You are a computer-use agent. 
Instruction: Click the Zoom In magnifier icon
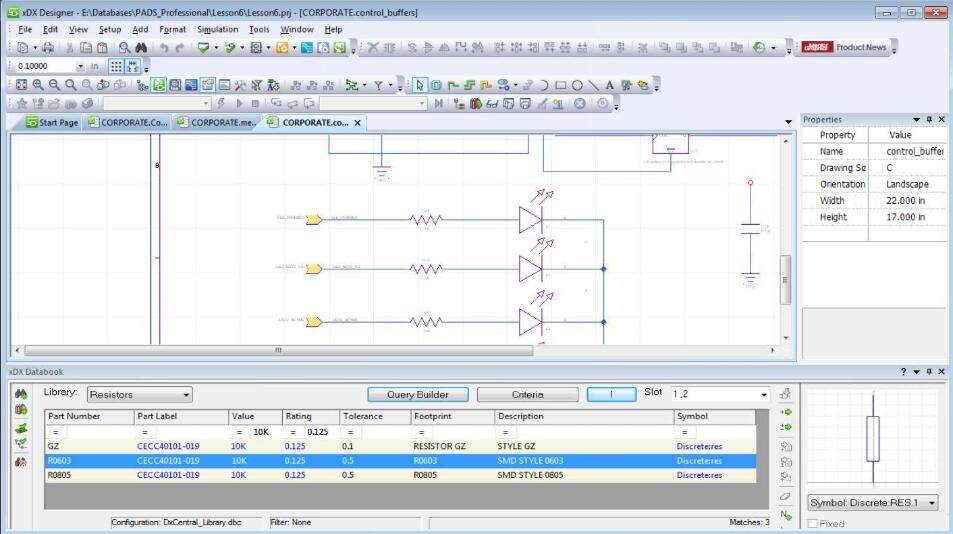pos(38,85)
